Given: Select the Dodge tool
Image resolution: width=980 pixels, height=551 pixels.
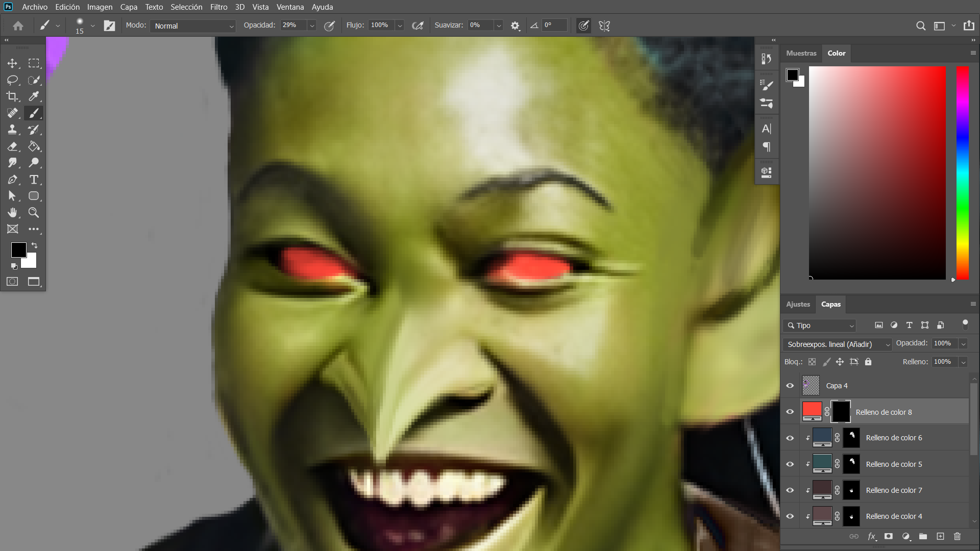Looking at the screenshot, I should pyautogui.click(x=34, y=163).
